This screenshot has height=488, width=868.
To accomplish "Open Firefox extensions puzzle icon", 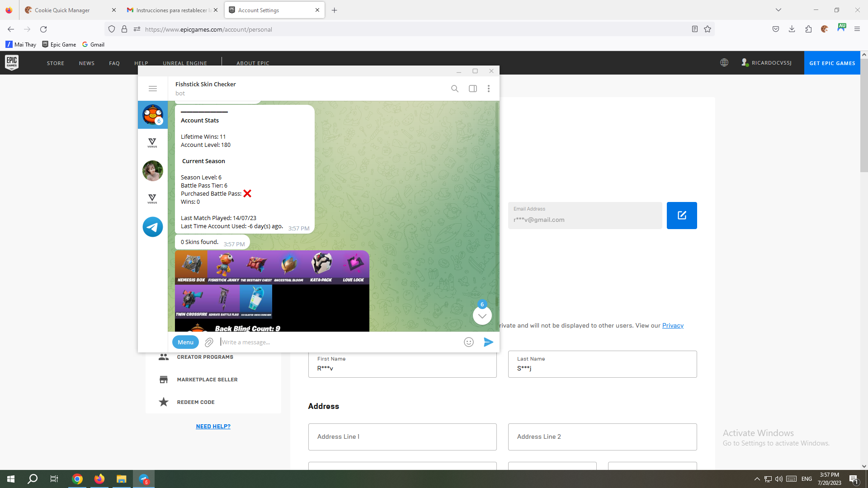I will [x=808, y=29].
